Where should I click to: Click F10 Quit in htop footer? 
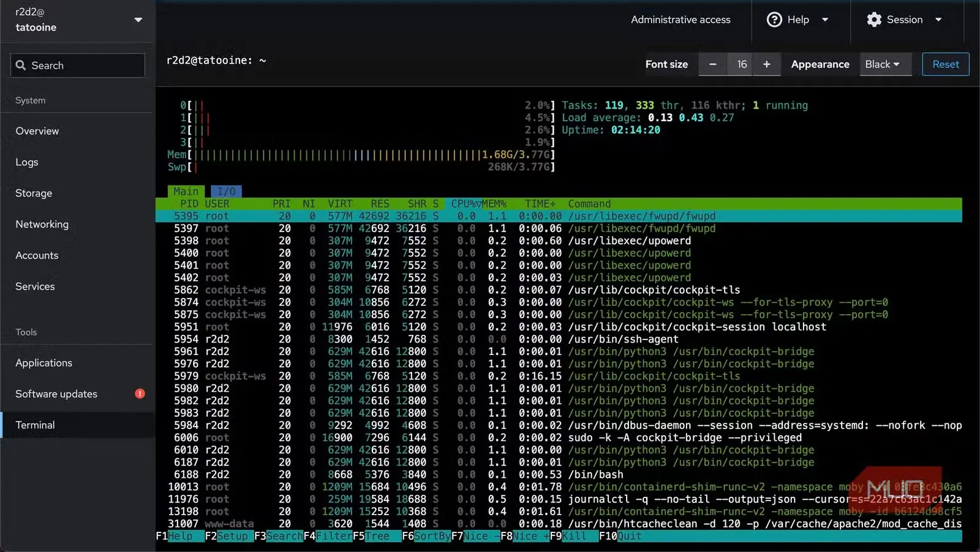coord(620,536)
